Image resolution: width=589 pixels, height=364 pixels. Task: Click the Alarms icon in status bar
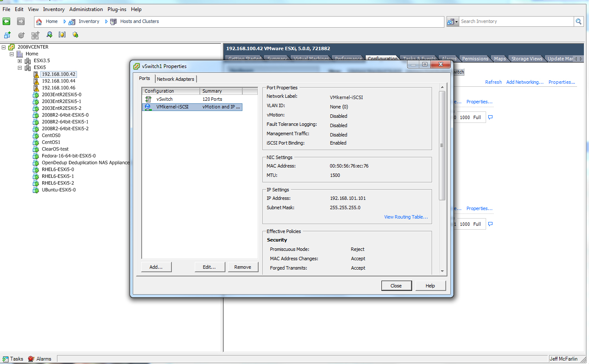pyautogui.click(x=31, y=358)
